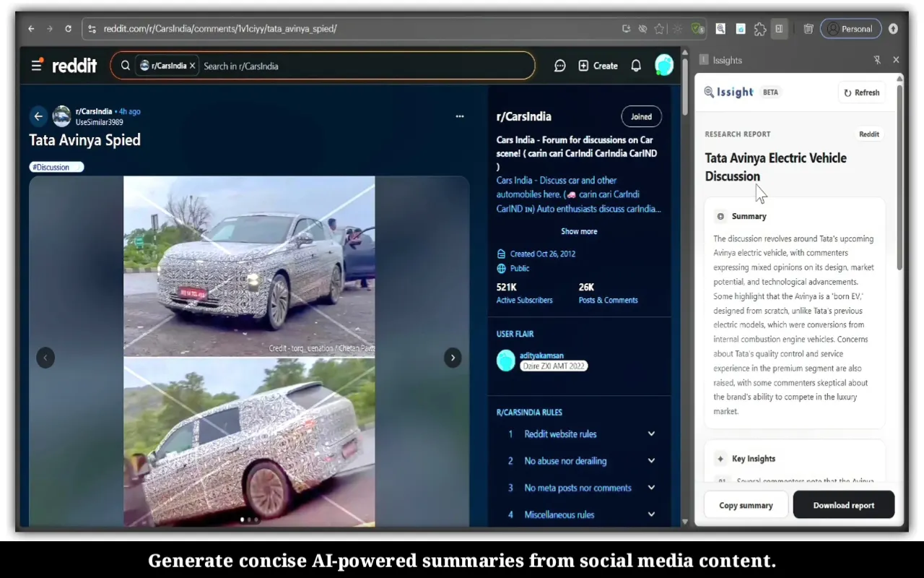Click the browser update arrow icon

pyautogui.click(x=893, y=29)
